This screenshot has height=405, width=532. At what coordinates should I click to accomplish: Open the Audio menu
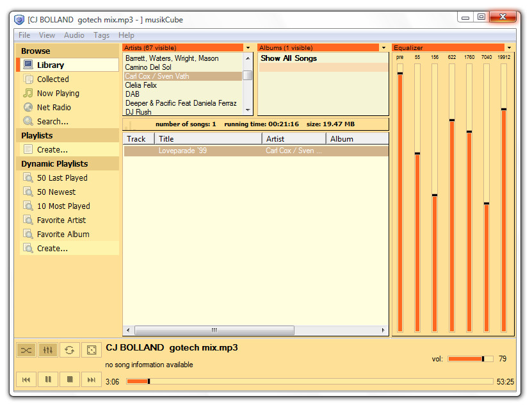pyautogui.click(x=74, y=35)
